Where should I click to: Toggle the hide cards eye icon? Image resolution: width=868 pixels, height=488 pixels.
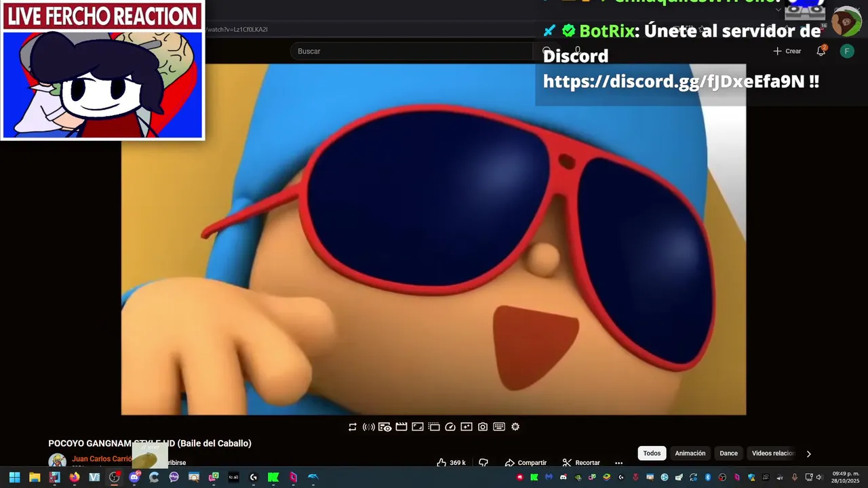click(384, 427)
